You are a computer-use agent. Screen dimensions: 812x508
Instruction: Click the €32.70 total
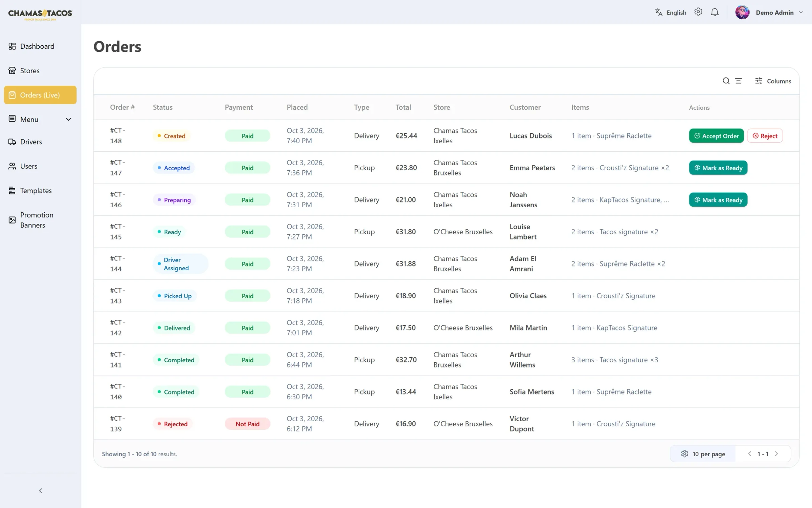(x=406, y=360)
